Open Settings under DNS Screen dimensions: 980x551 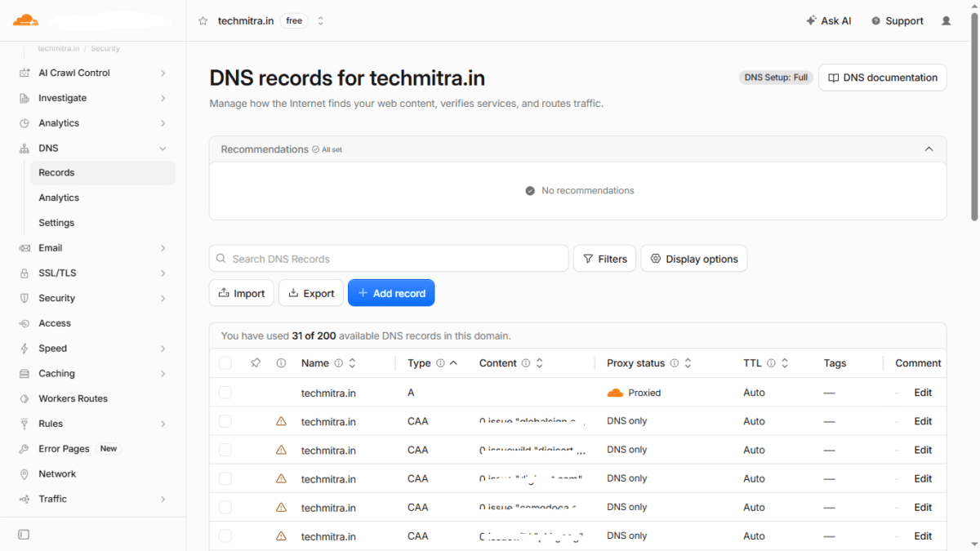click(102, 223)
